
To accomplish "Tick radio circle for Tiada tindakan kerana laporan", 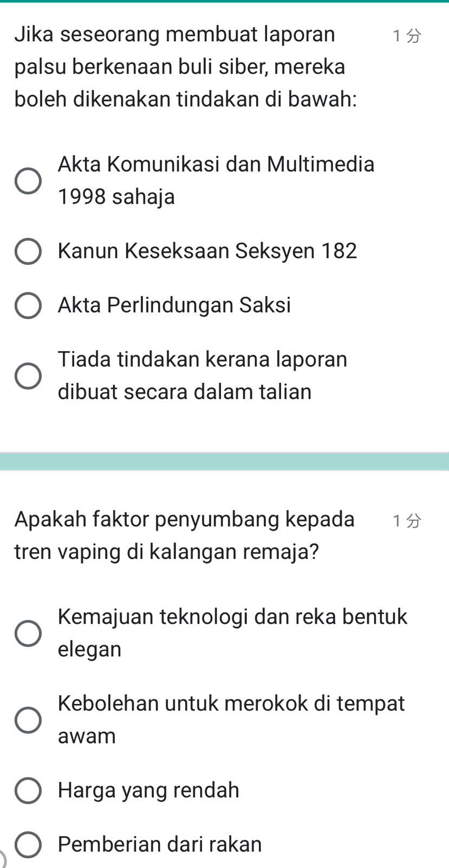I will (28, 376).
